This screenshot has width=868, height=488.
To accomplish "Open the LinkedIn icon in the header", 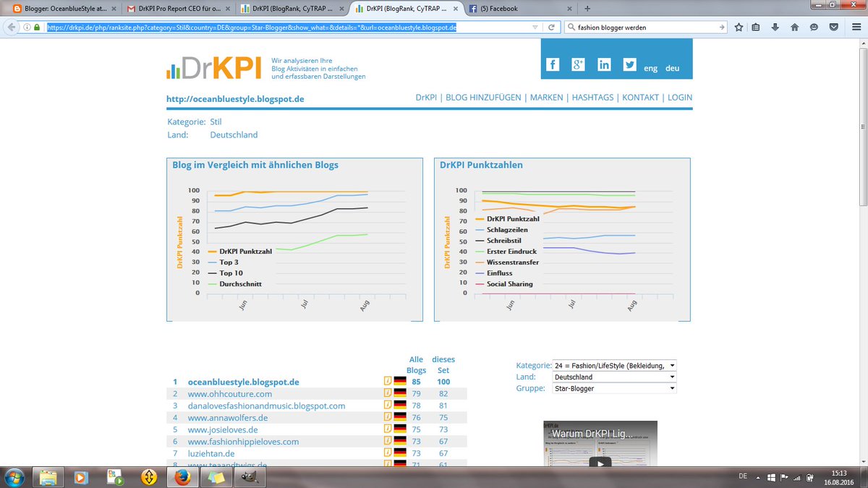I will coord(604,64).
